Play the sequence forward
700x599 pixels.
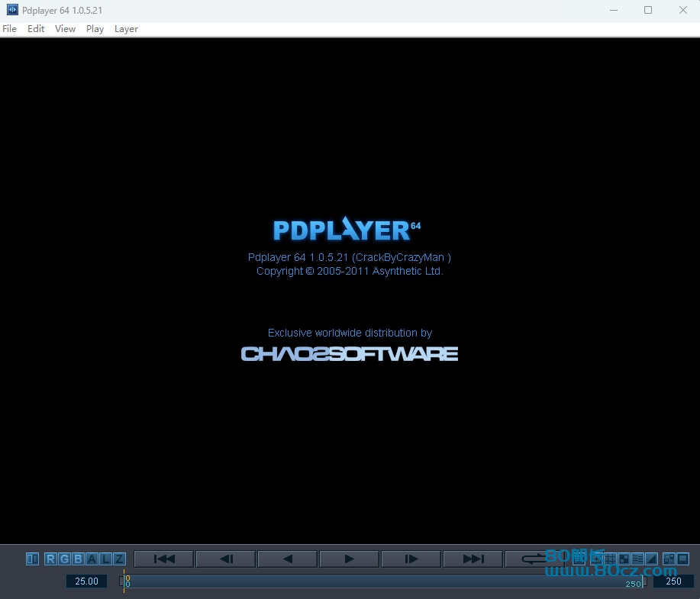tap(350, 559)
